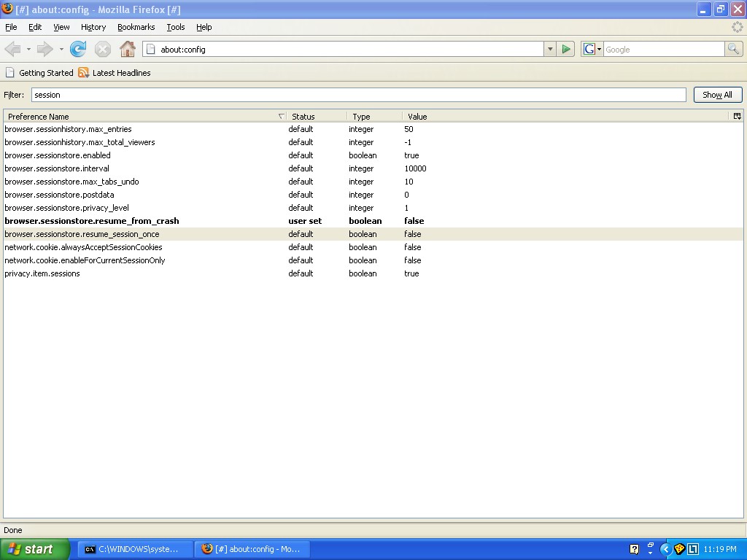747x560 pixels.
Task: Click the about:config Firefox taskbar button
Action: click(252, 549)
